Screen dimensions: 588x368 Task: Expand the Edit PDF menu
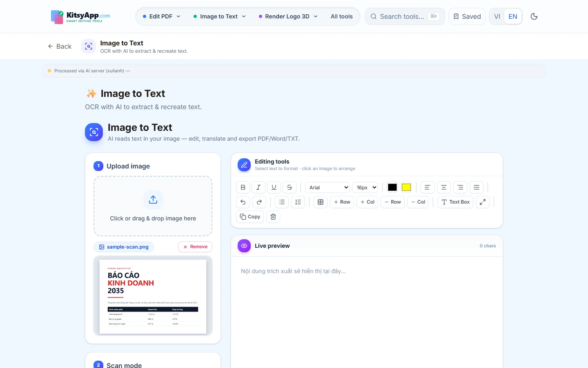[162, 16]
